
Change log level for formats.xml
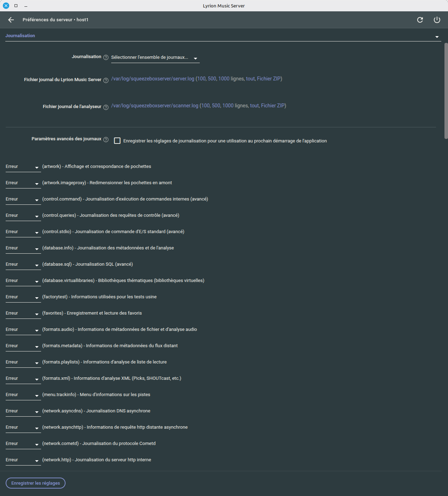pyautogui.click(x=23, y=379)
